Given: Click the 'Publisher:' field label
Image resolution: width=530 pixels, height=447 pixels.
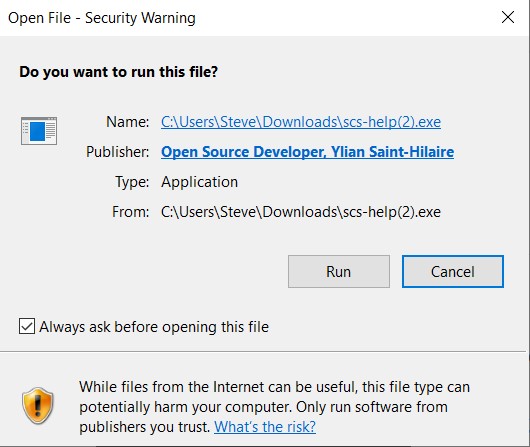Looking at the screenshot, I should (117, 152).
